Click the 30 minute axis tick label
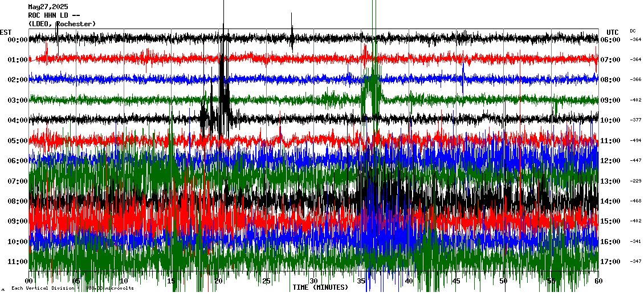 [x=313, y=281]
